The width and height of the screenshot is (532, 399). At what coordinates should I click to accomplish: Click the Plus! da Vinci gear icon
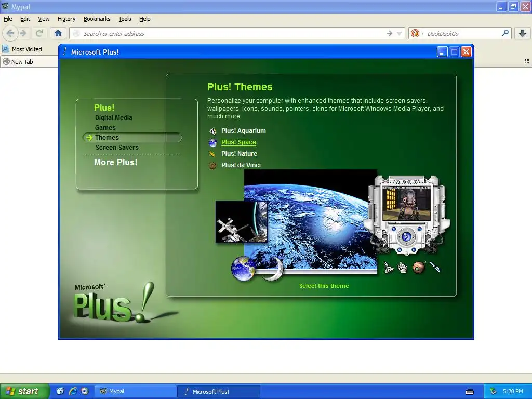click(x=212, y=166)
